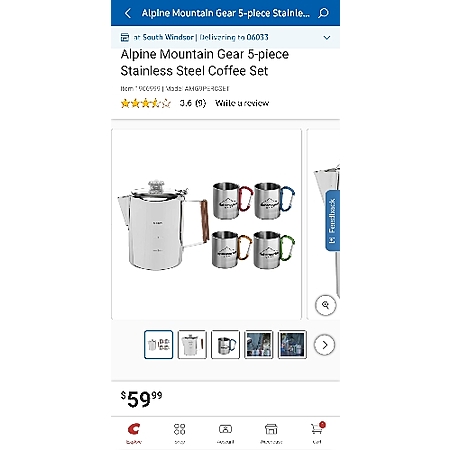Select the fifth lifestyle photo thumbnail

292,345
